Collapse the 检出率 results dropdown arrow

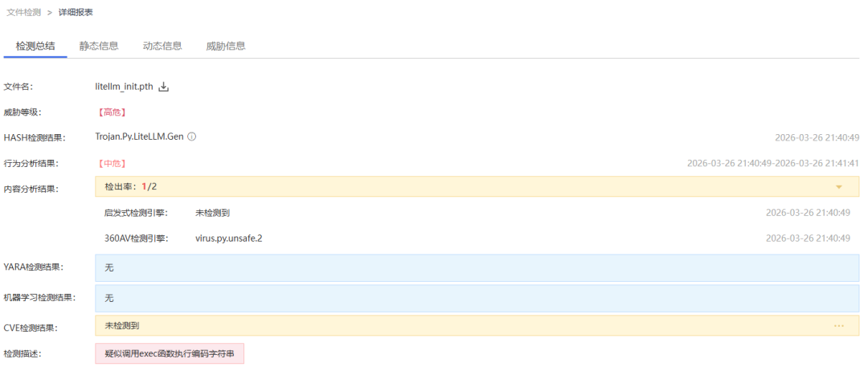point(839,187)
